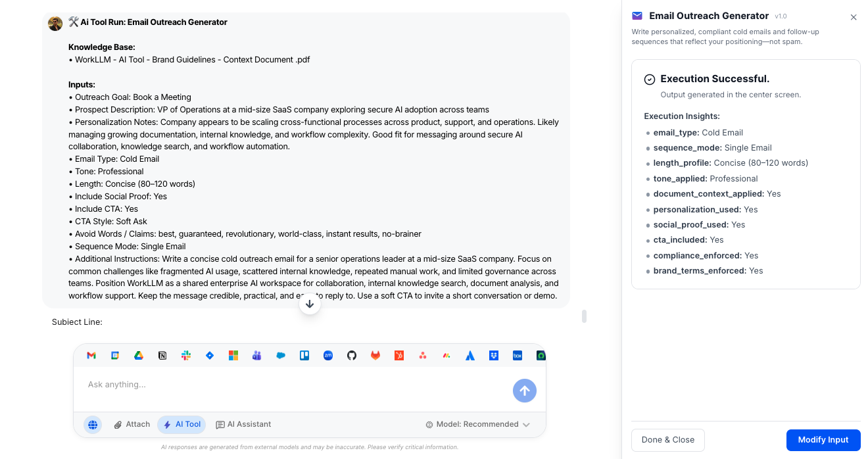Select the AI Tool mode
The width and height of the screenshot is (868, 459).
point(181,425)
